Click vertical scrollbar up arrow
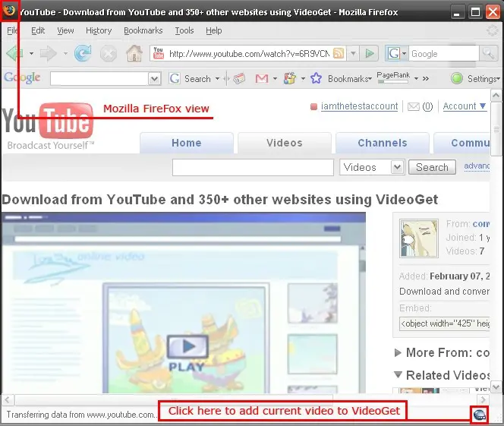This screenshot has height=426, width=504. click(x=496, y=95)
